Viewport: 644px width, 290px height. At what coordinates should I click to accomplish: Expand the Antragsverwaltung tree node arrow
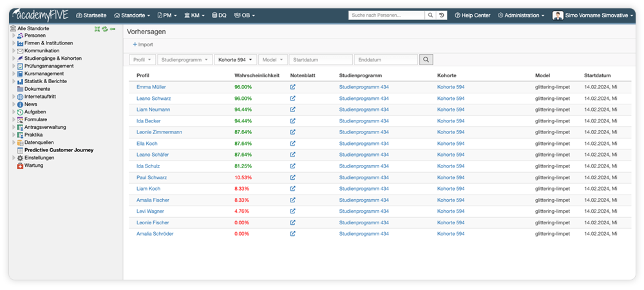(x=14, y=128)
